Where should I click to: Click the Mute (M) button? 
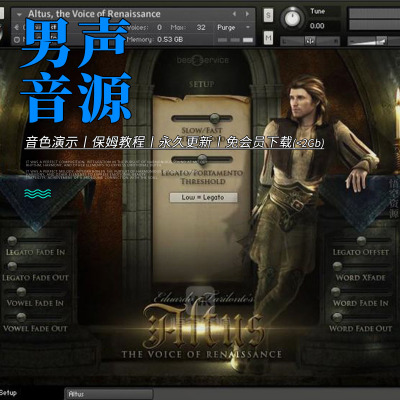pos(268,38)
